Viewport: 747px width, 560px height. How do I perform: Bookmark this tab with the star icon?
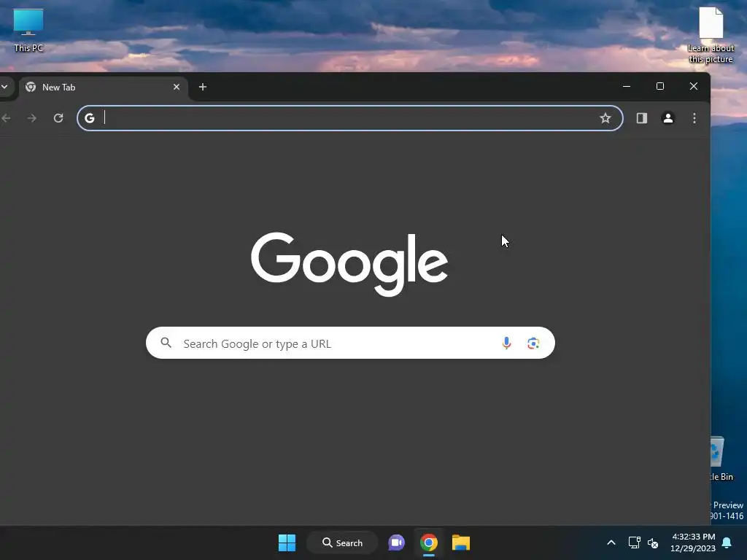pyautogui.click(x=605, y=118)
